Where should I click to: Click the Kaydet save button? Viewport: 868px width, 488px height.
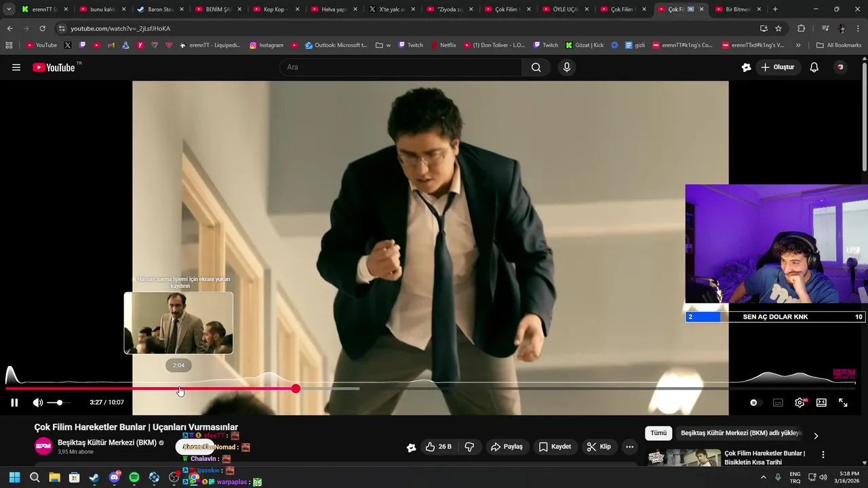coord(555,447)
